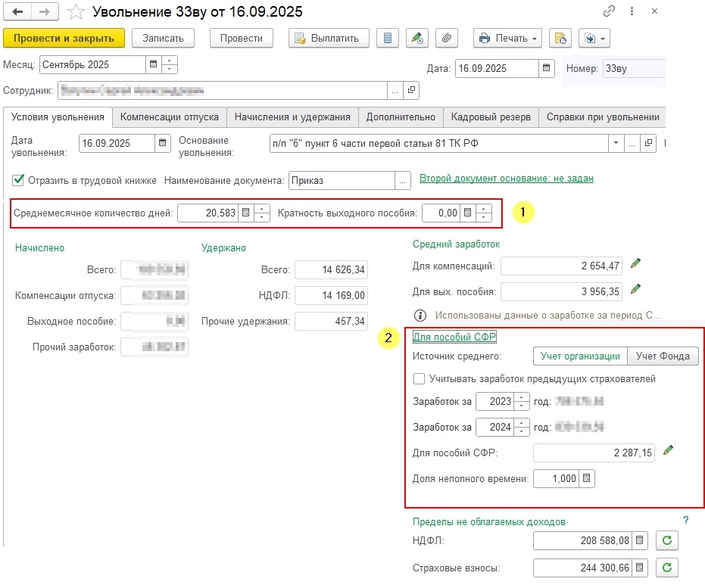
Task: Adjust Среднемесячное количество дней with stepper
Action: pyautogui.click(x=262, y=213)
